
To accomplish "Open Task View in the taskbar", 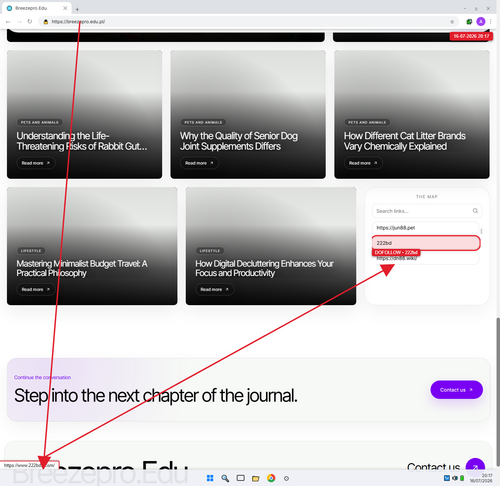I will 241,478.
